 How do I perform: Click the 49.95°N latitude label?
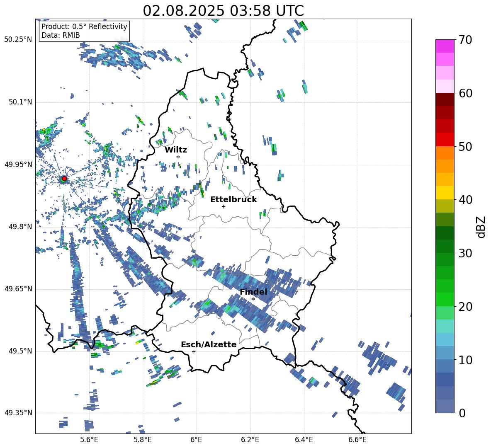(x=18, y=164)
